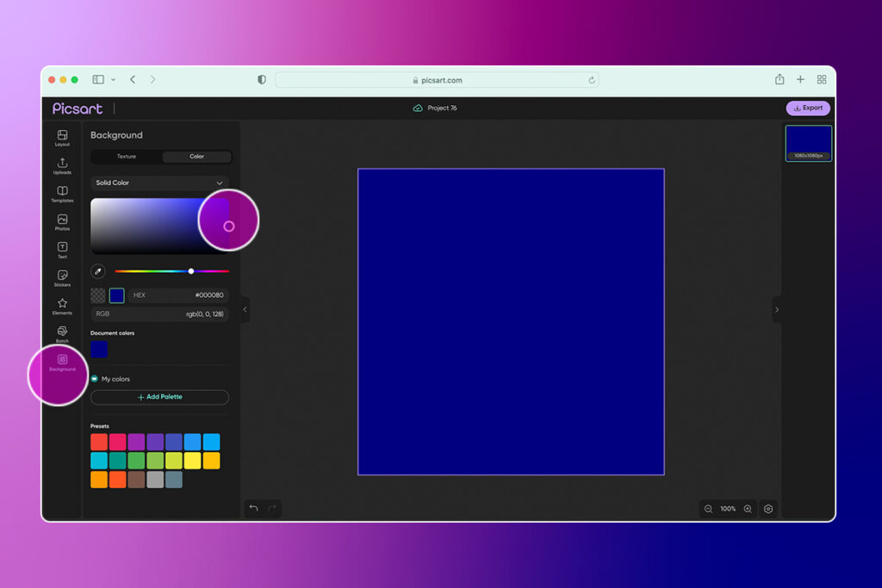
Task: Switch to the Texture tab
Action: pos(127,157)
